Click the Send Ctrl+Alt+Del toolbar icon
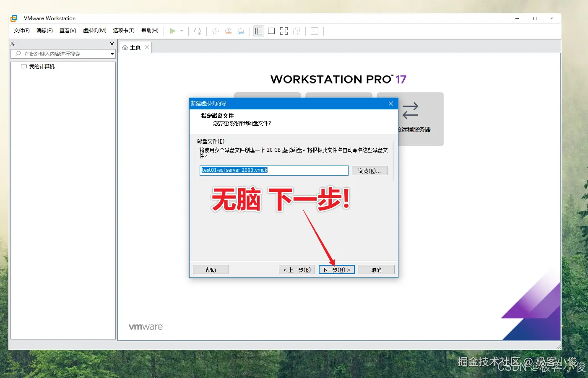The width and height of the screenshot is (588, 378). (198, 31)
